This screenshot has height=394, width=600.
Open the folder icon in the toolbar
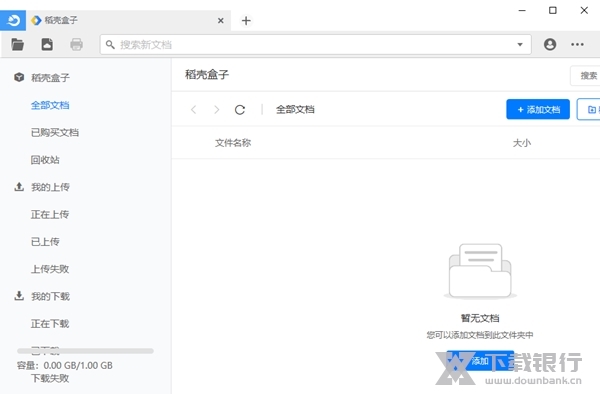click(18, 44)
